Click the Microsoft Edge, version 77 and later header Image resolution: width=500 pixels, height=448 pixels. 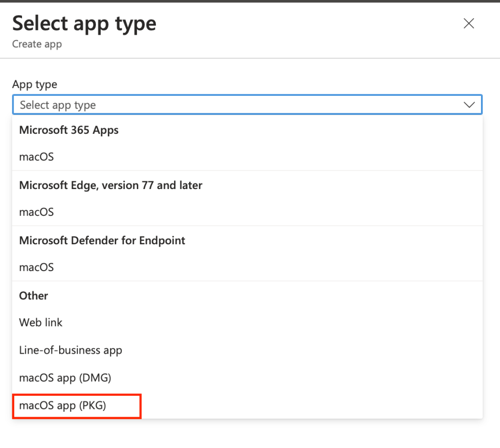(x=110, y=186)
